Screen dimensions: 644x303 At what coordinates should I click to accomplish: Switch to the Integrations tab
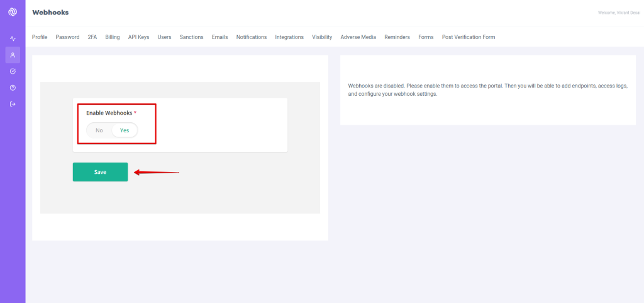(289, 37)
